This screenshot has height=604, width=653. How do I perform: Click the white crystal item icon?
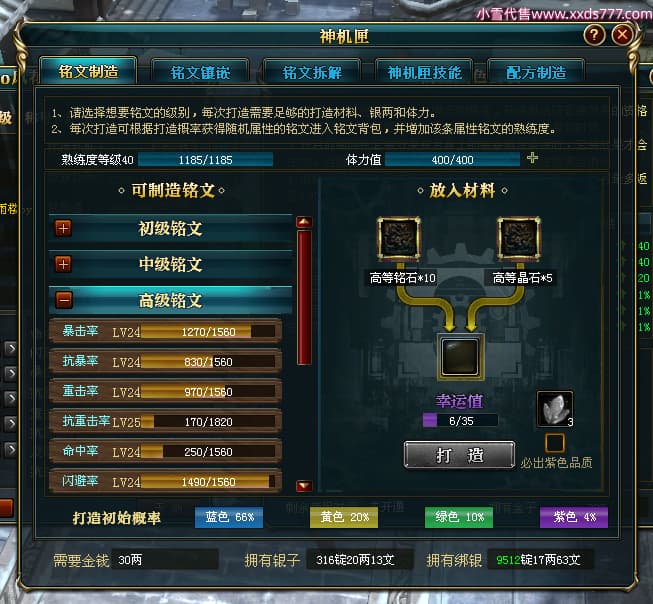coord(554,409)
